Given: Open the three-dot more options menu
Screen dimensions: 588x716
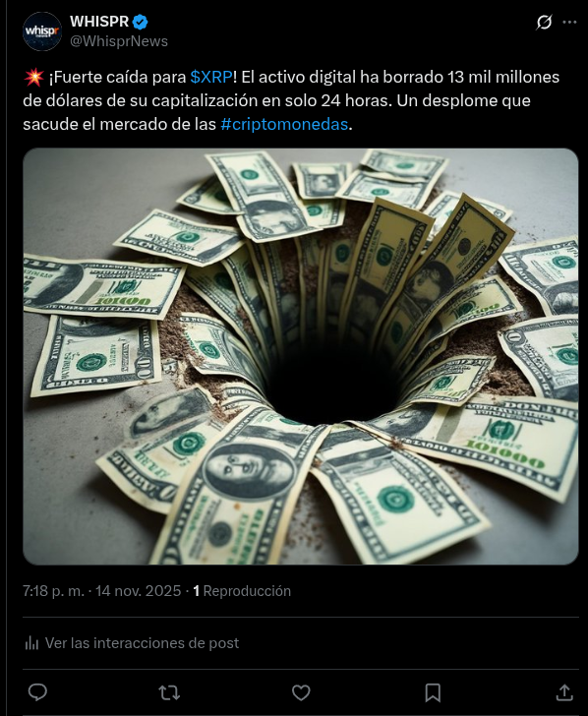Looking at the screenshot, I should pyautogui.click(x=569, y=22).
